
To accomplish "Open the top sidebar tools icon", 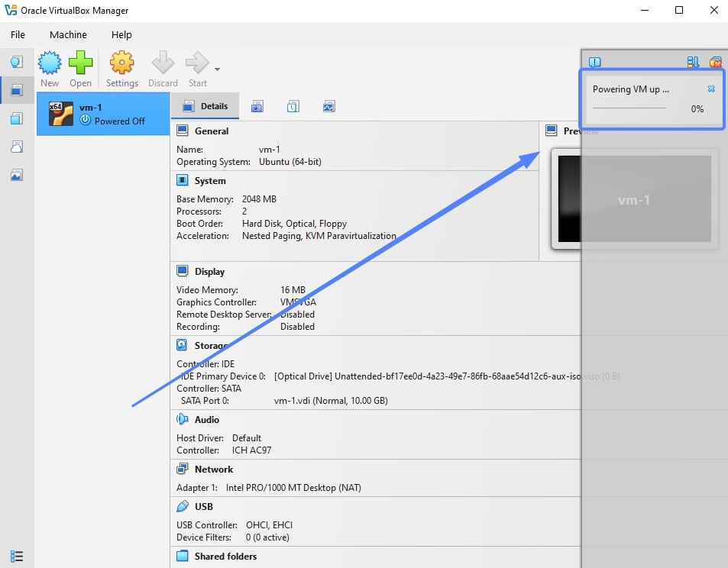I will [x=17, y=62].
